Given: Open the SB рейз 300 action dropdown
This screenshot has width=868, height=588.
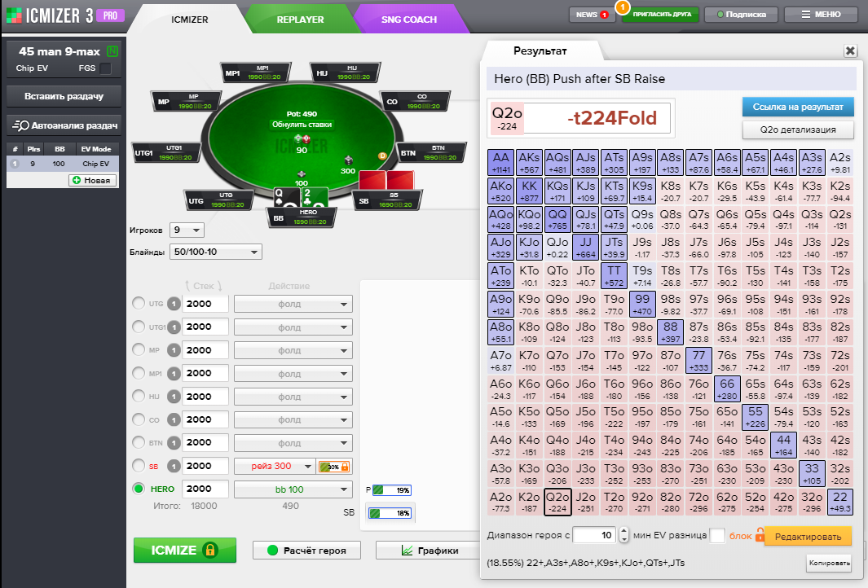Looking at the screenshot, I should click(x=275, y=467).
